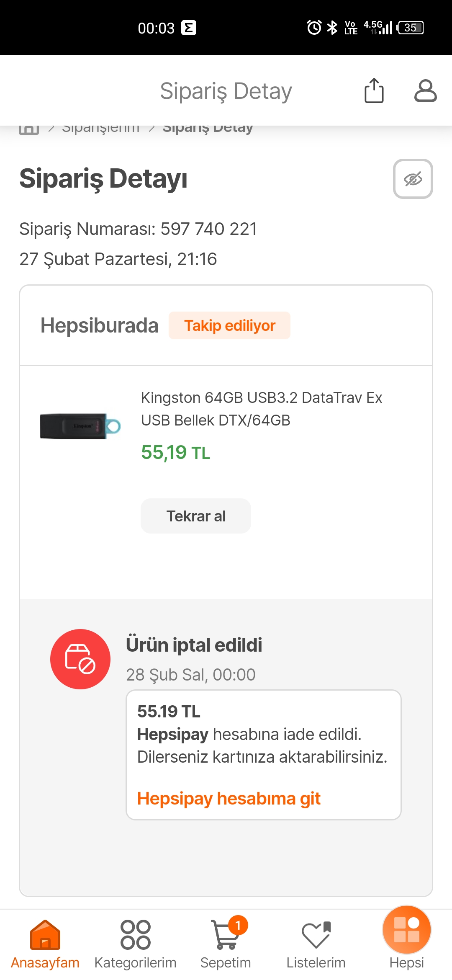Tap the share icon in header
This screenshot has width=452, height=980.
pos(374,90)
